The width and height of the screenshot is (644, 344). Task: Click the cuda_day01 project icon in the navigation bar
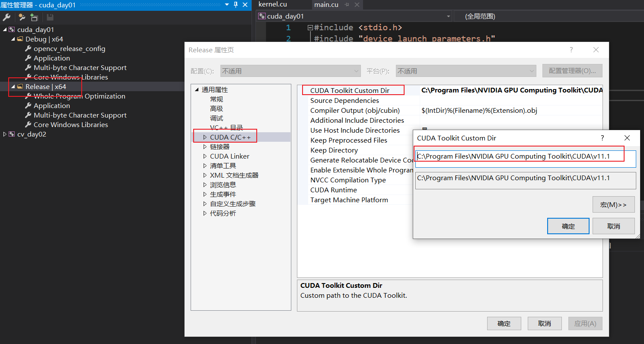262,16
